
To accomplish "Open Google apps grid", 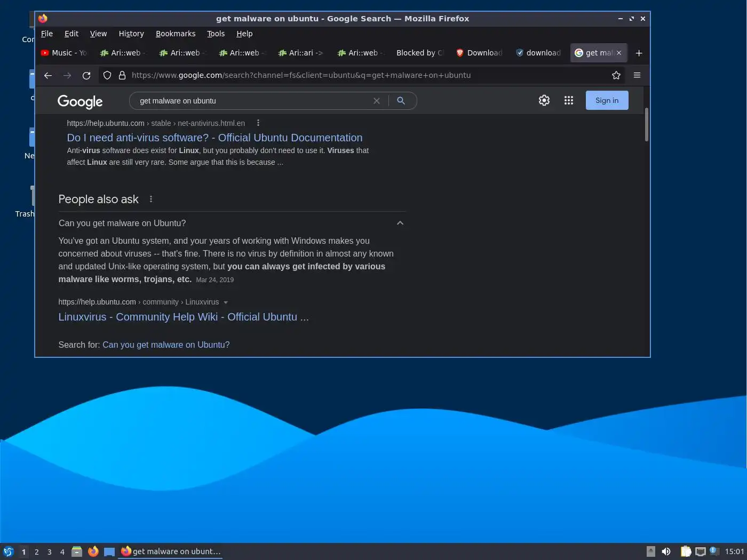I will coord(569,100).
